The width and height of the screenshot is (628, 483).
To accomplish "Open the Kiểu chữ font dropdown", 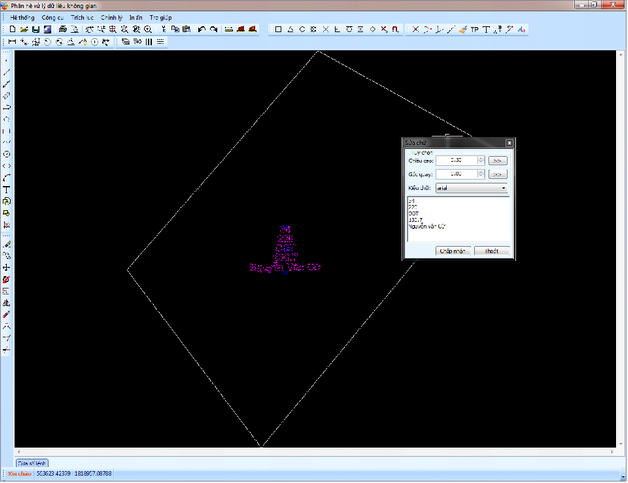I will click(471, 188).
